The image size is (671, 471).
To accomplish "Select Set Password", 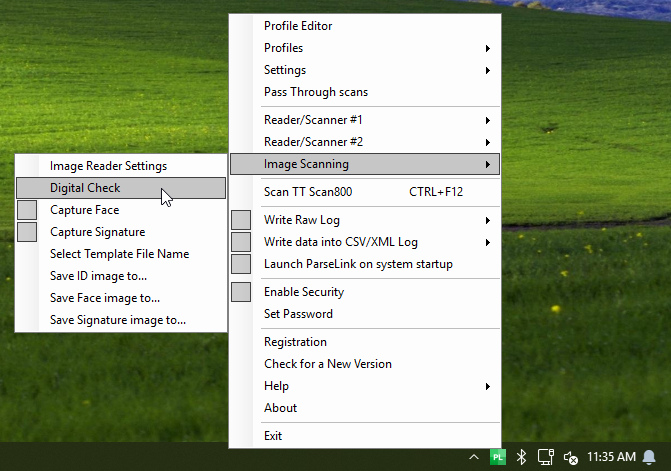I will coord(365,314).
